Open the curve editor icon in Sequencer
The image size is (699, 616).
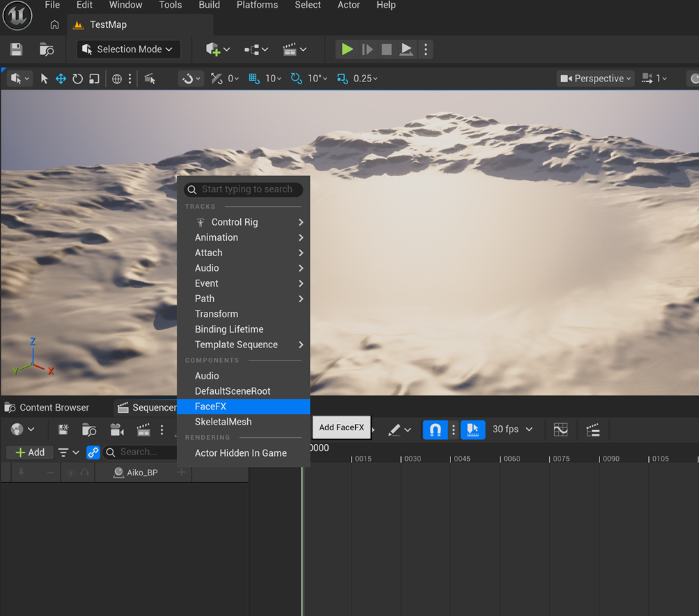560,429
